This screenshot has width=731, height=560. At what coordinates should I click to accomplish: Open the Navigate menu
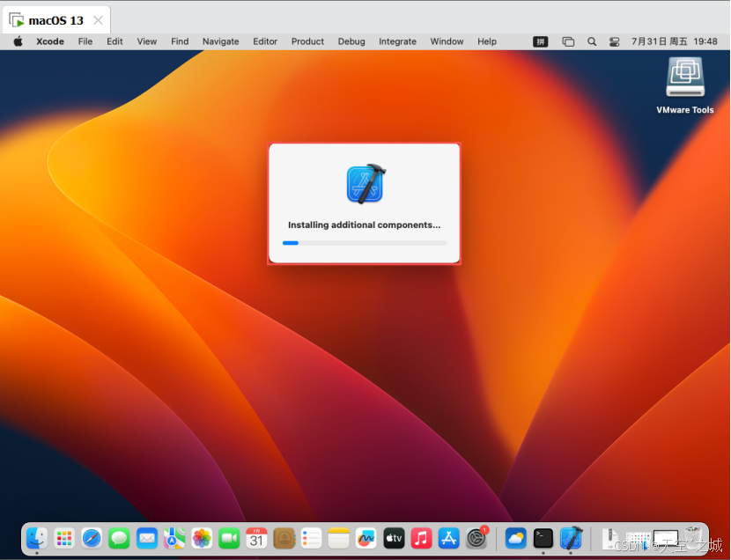220,41
